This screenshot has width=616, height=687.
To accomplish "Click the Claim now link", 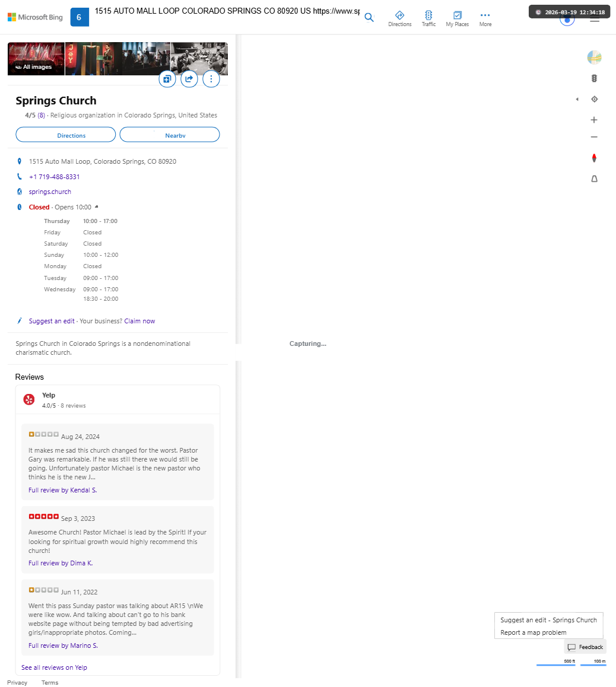I will (139, 321).
